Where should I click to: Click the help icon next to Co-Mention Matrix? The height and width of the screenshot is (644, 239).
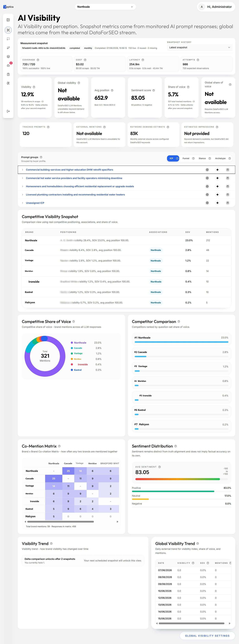[59, 446]
